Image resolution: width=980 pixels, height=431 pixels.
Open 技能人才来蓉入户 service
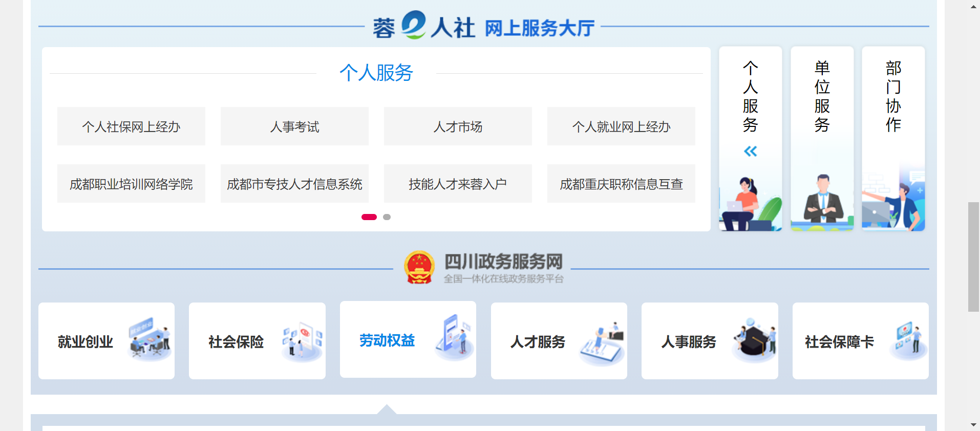[x=458, y=183]
